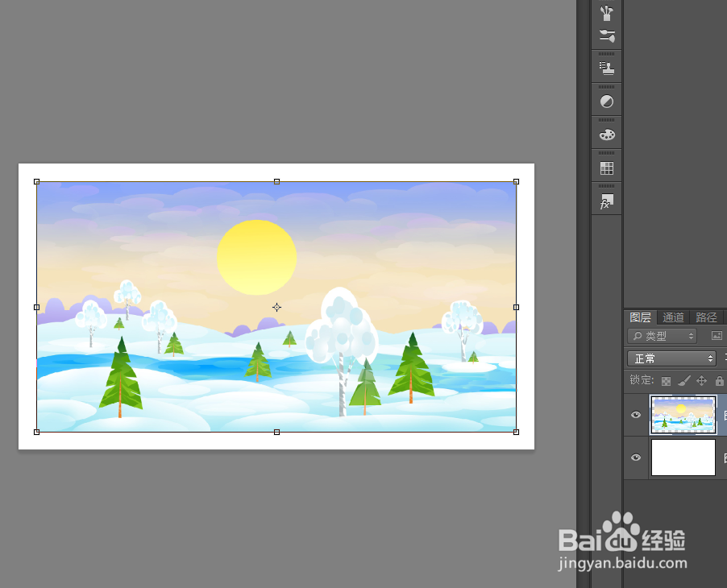Switch to the 路径 tab
Screen dimensions: 727x588
pyautogui.click(x=706, y=317)
